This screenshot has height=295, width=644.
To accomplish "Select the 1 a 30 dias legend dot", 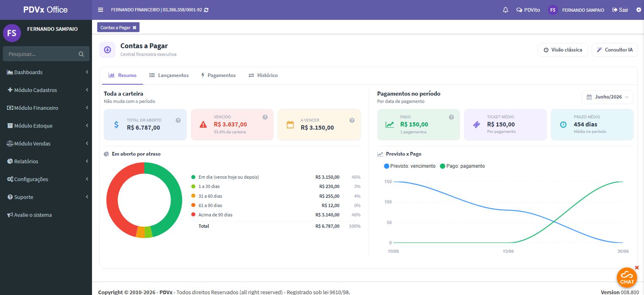I will click(193, 186).
